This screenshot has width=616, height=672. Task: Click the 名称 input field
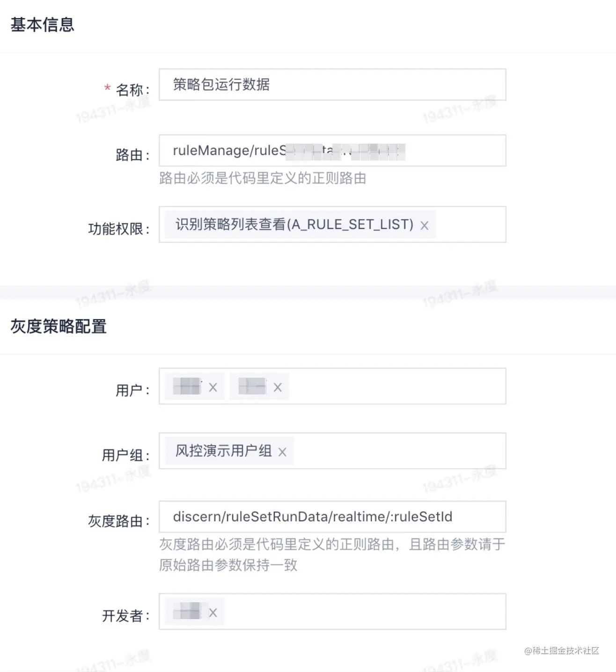[x=332, y=85]
